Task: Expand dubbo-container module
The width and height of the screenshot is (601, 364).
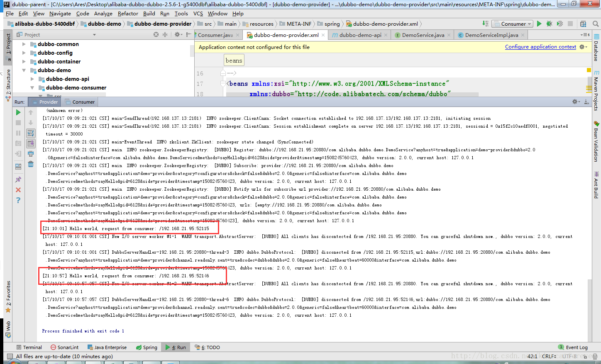Action: click(x=24, y=61)
